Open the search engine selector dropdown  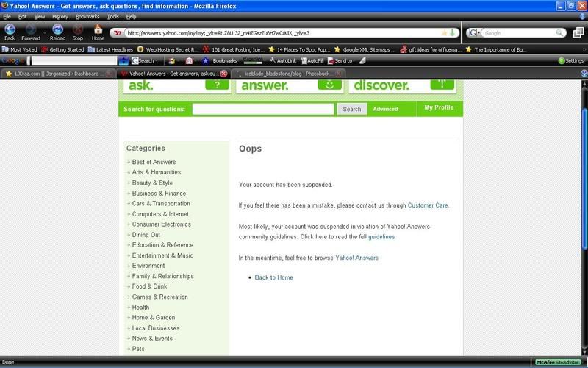coord(475,33)
